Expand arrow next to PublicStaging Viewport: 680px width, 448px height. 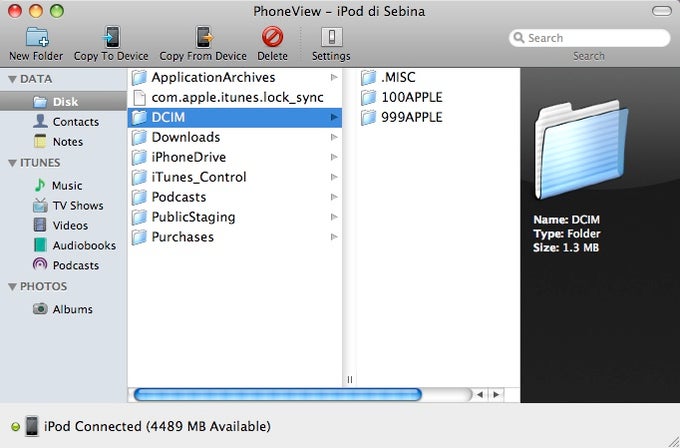click(334, 217)
